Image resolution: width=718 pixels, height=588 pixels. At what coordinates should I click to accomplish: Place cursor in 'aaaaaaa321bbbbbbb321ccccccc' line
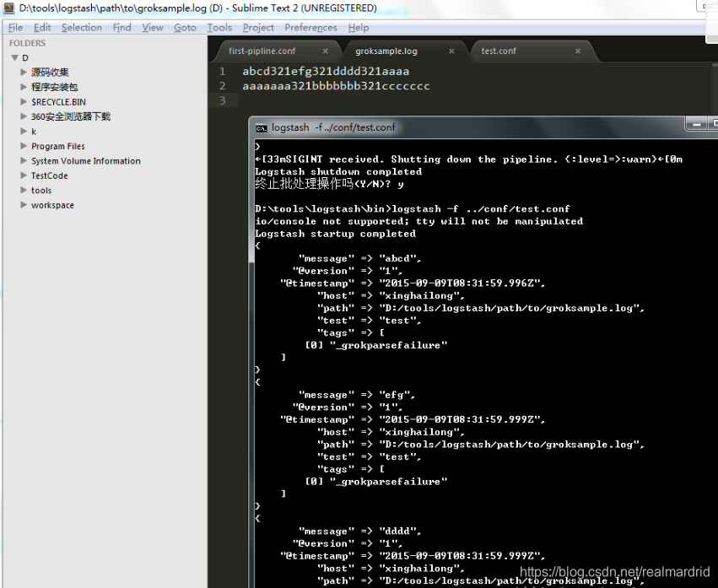[x=336, y=86]
